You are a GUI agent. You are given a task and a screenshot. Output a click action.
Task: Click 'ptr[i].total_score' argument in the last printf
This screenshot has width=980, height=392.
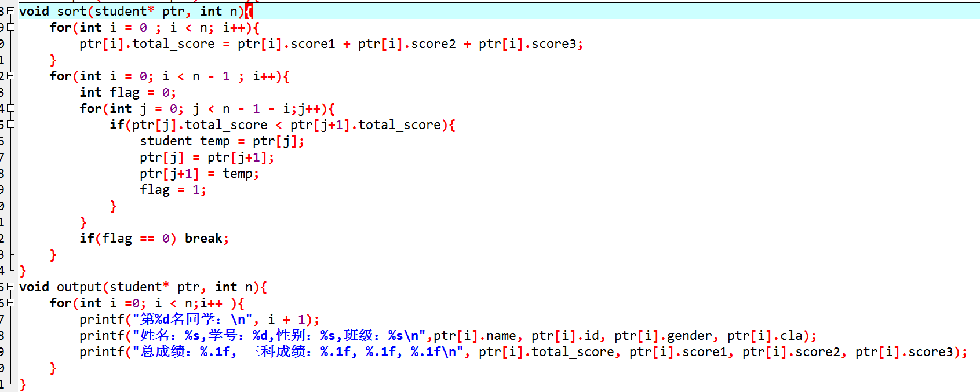tap(547, 351)
